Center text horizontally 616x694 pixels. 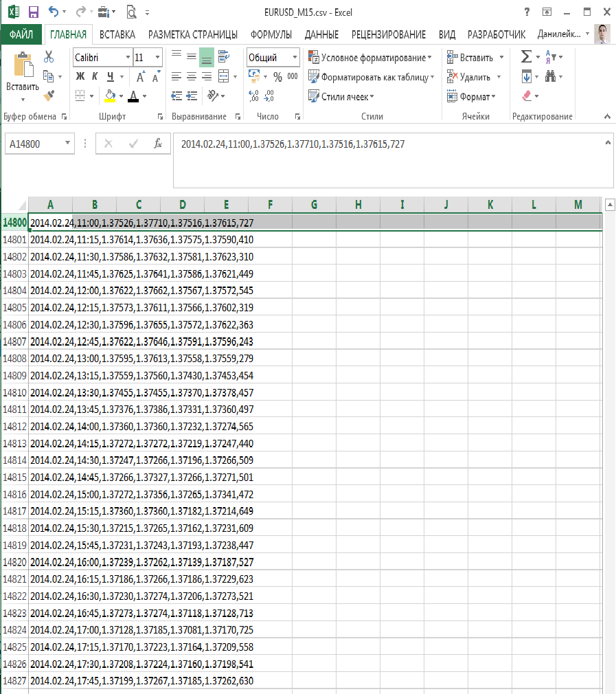coord(192,76)
